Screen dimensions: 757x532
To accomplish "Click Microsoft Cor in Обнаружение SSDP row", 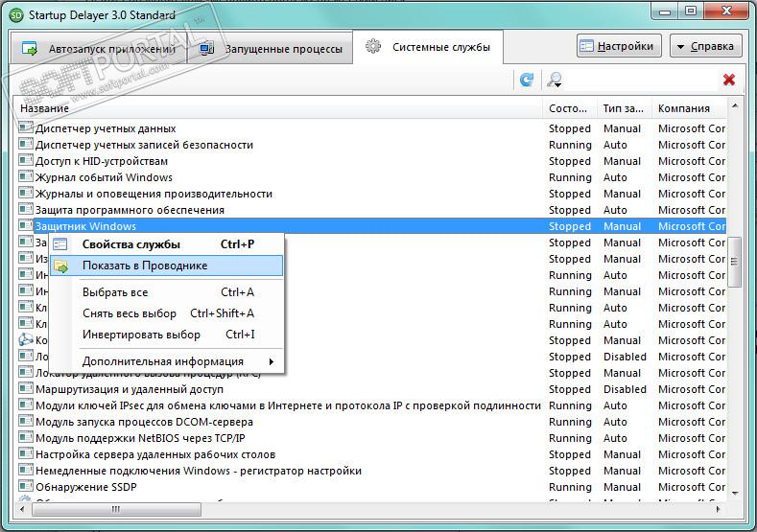I will click(x=692, y=487).
